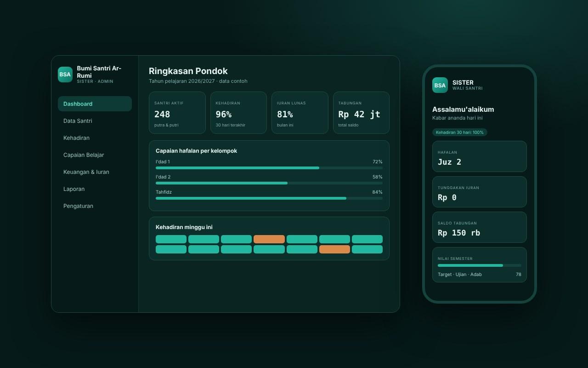Click the Kehadiran 96% stat card
588x368 pixels.
[x=238, y=113]
